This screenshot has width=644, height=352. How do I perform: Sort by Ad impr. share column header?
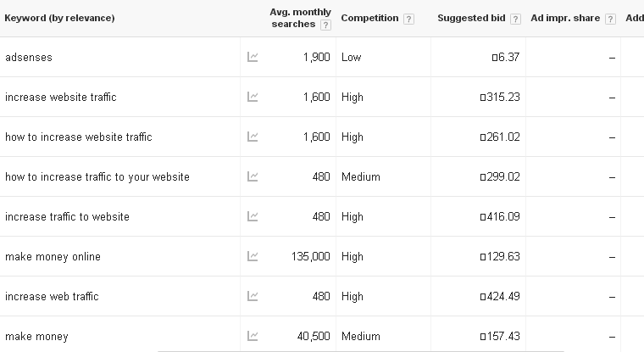pos(565,18)
